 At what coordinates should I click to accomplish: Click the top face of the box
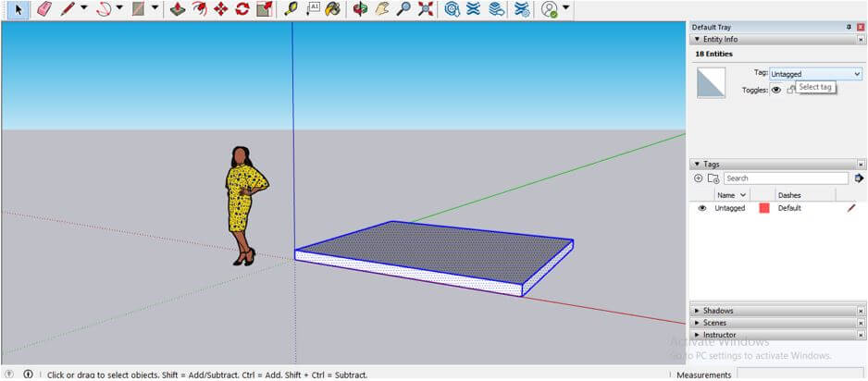click(x=438, y=252)
